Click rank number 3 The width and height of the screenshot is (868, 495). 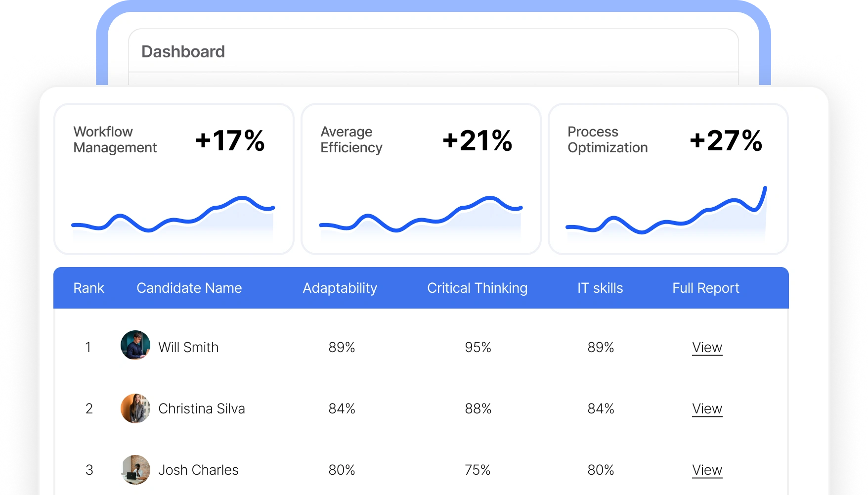coord(89,470)
